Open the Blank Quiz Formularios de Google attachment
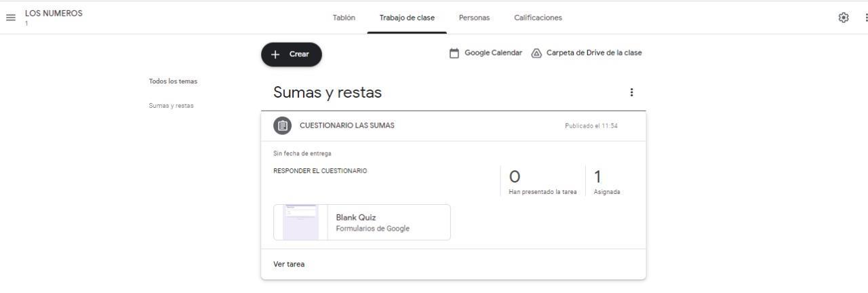The height and width of the screenshot is (293, 868). tap(362, 222)
